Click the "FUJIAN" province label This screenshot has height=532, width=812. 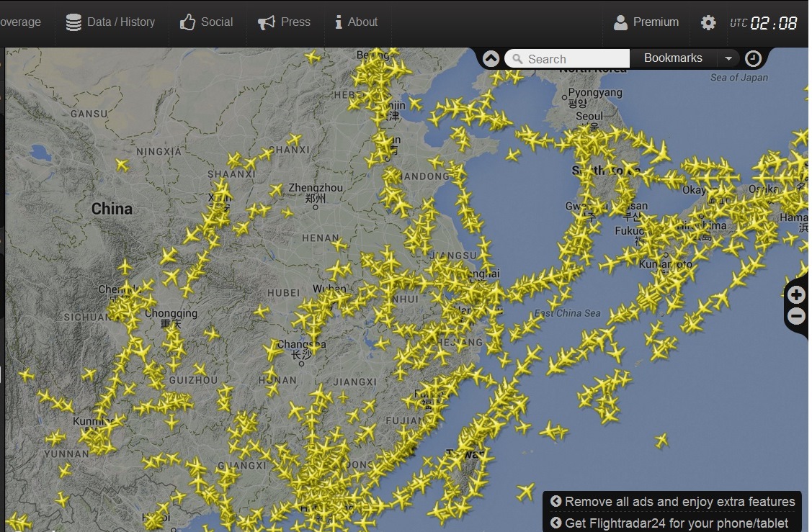click(x=406, y=420)
